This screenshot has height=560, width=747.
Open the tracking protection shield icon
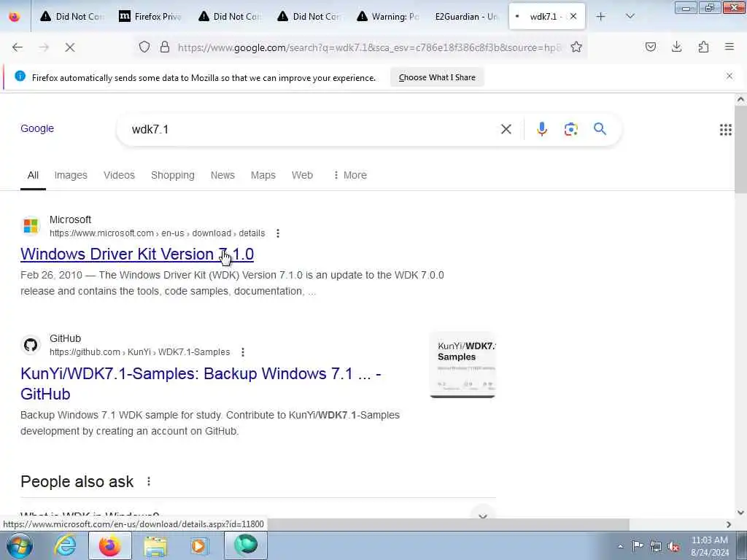[x=144, y=47]
